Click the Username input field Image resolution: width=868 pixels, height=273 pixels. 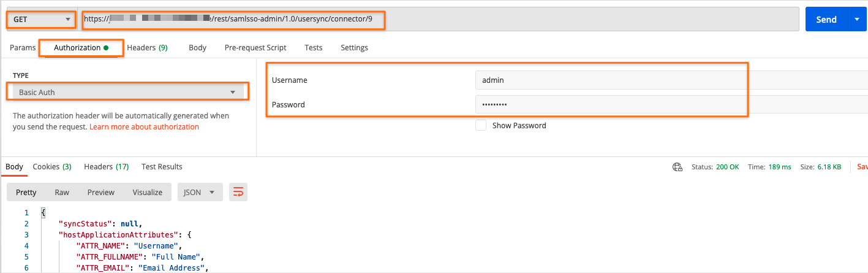point(671,80)
